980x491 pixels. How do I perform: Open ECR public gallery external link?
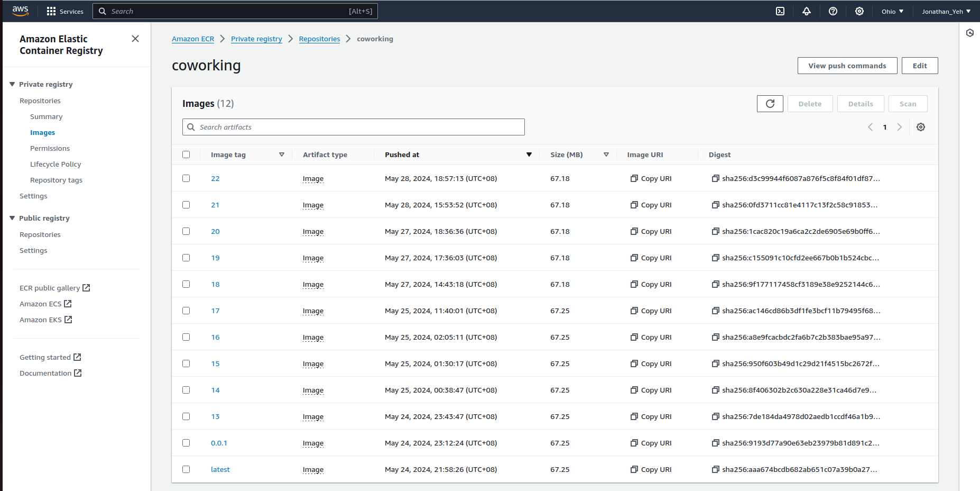pos(55,288)
